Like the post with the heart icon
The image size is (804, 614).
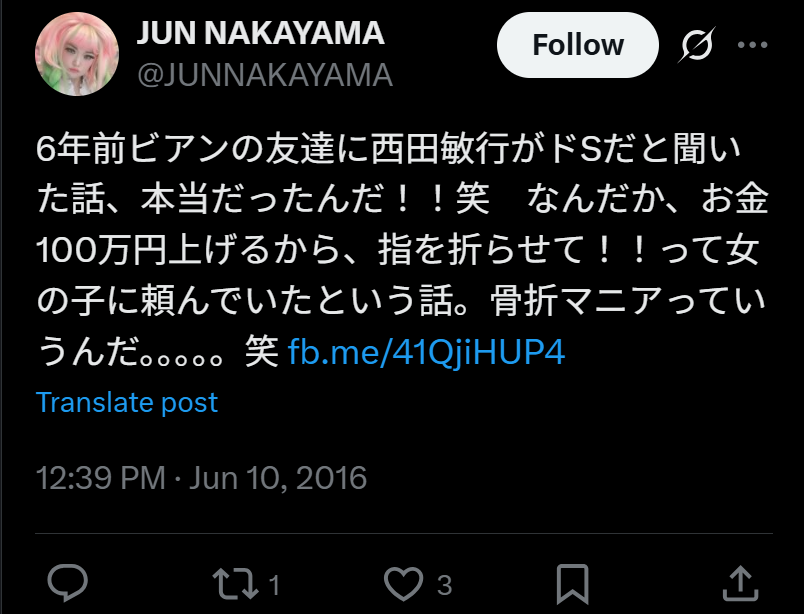(x=404, y=583)
